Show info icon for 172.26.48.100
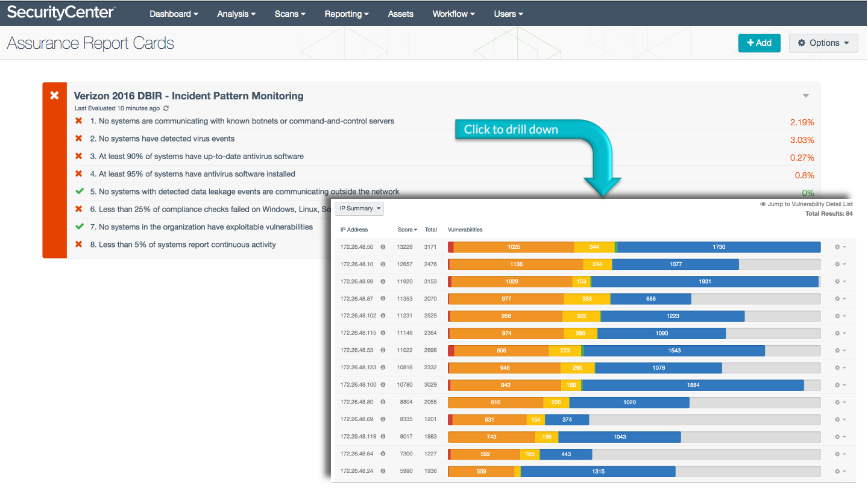The height and width of the screenshot is (494, 868). [x=383, y=384]
